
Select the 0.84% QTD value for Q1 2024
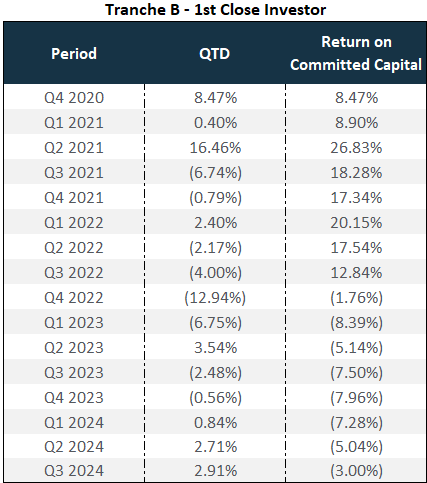click(215, 423)
